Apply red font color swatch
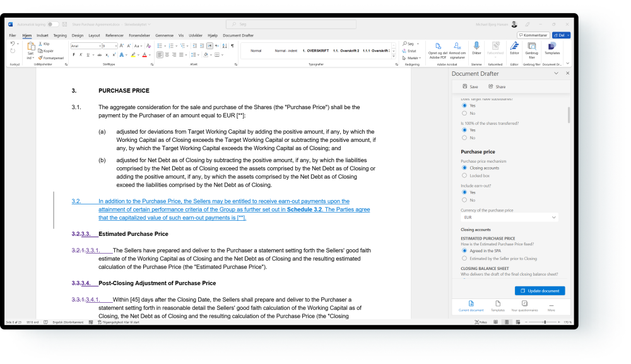Viewport: 631px width, 364px height. pos(144,55)
